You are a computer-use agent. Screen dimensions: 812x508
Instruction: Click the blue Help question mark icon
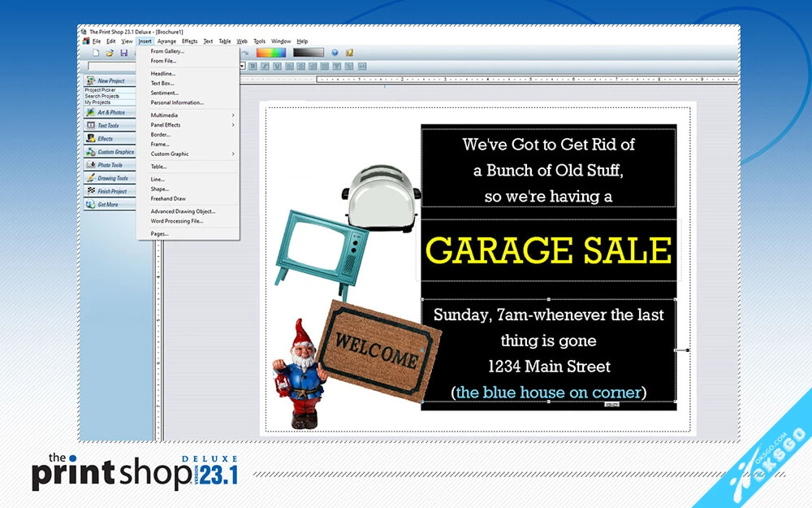(x=335, y=53)
